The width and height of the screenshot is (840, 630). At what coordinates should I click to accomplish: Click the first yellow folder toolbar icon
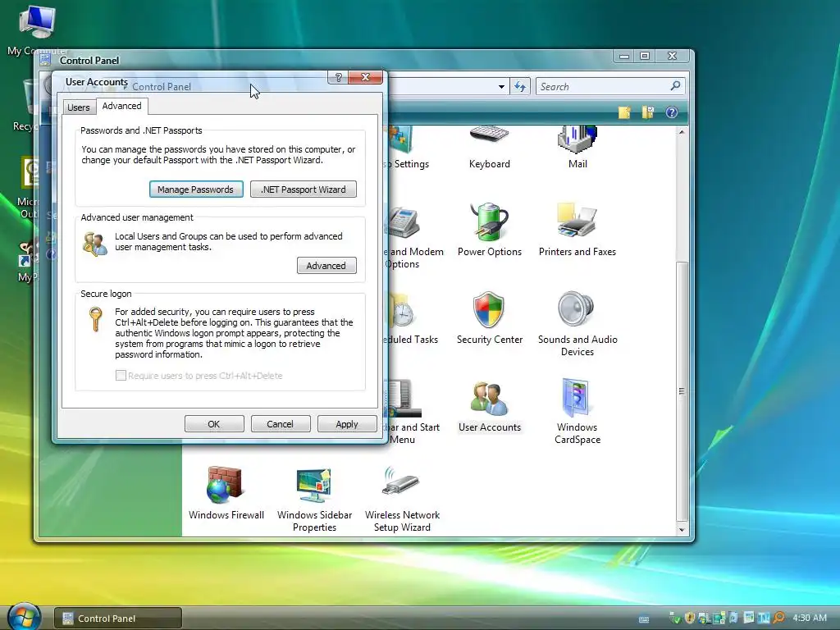624,112
